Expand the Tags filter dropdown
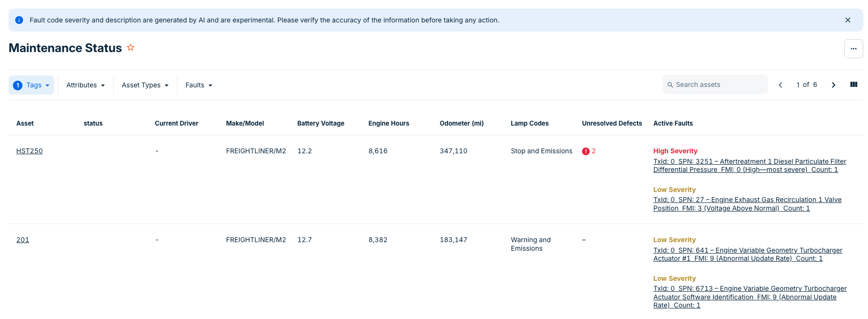The height and width of the screenshot is (319, 868). point(32,85)
